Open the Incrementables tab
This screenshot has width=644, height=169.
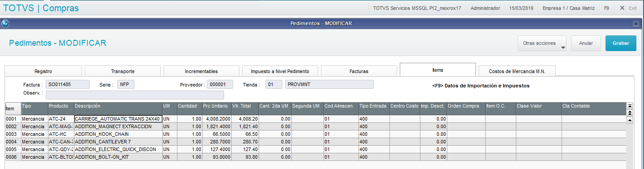point(201,71)
